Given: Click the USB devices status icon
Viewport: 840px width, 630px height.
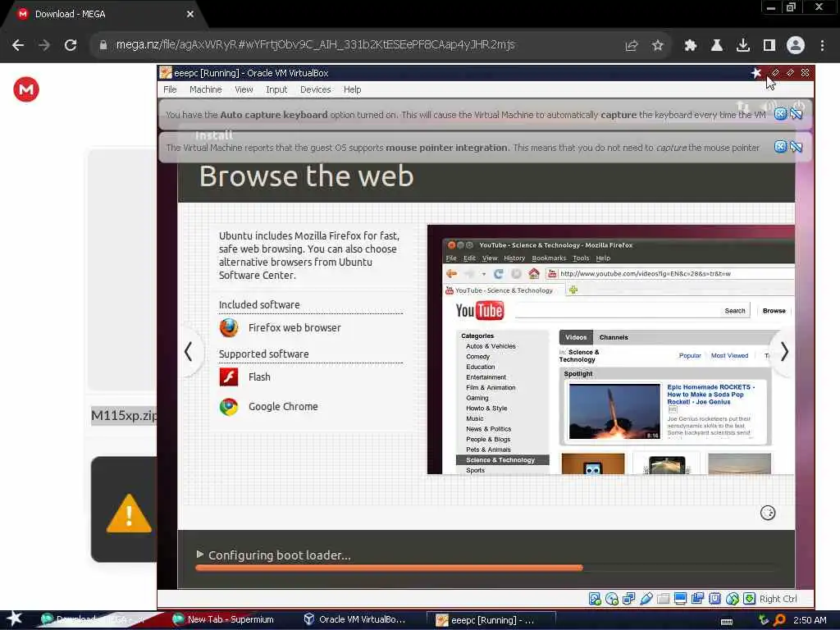Looking at the screenshot, I should [x=646, y=599].
